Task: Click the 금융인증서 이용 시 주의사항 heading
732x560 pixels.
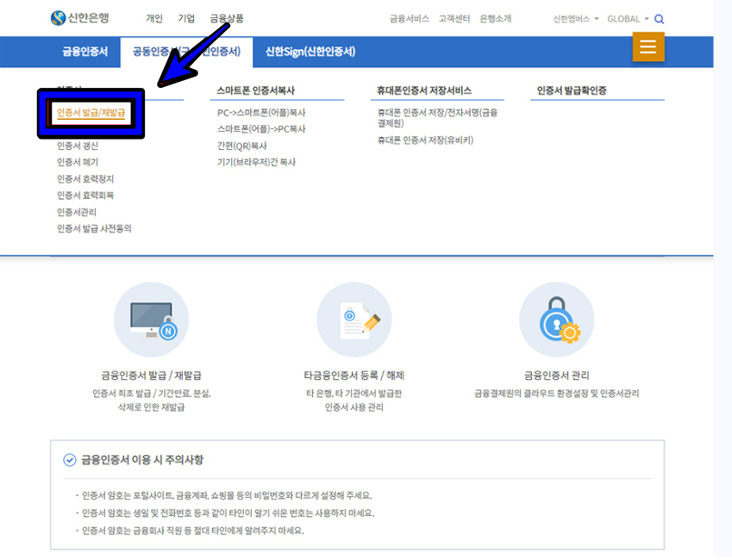Action: tap(142, 460)
